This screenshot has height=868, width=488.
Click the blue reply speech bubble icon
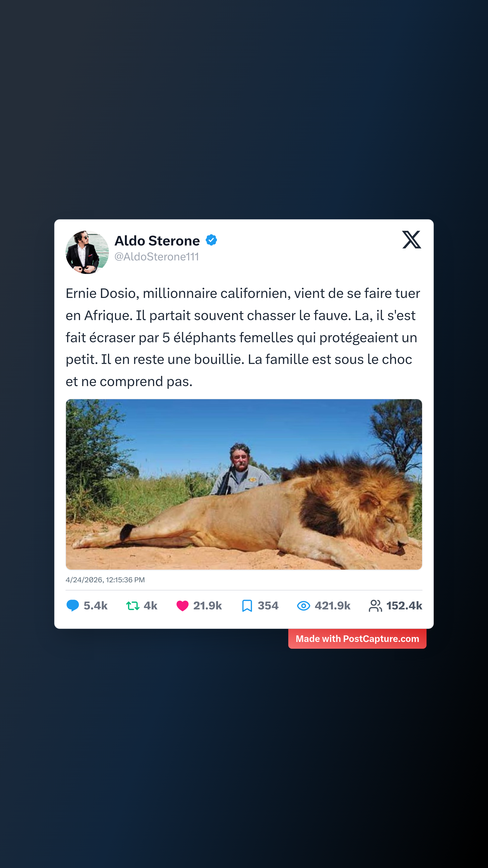click(73, 606)
